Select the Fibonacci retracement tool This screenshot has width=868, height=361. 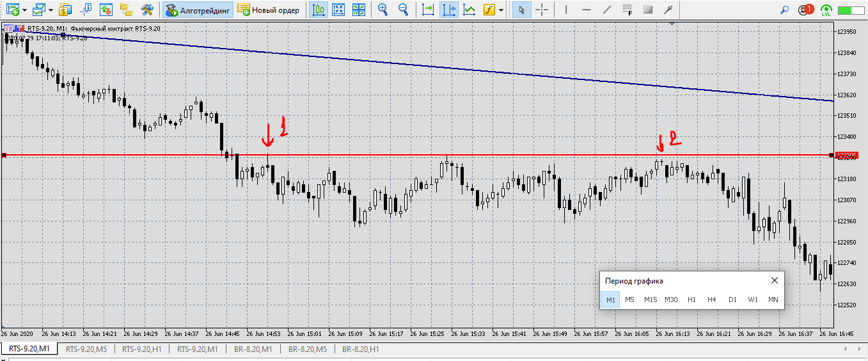627,10
